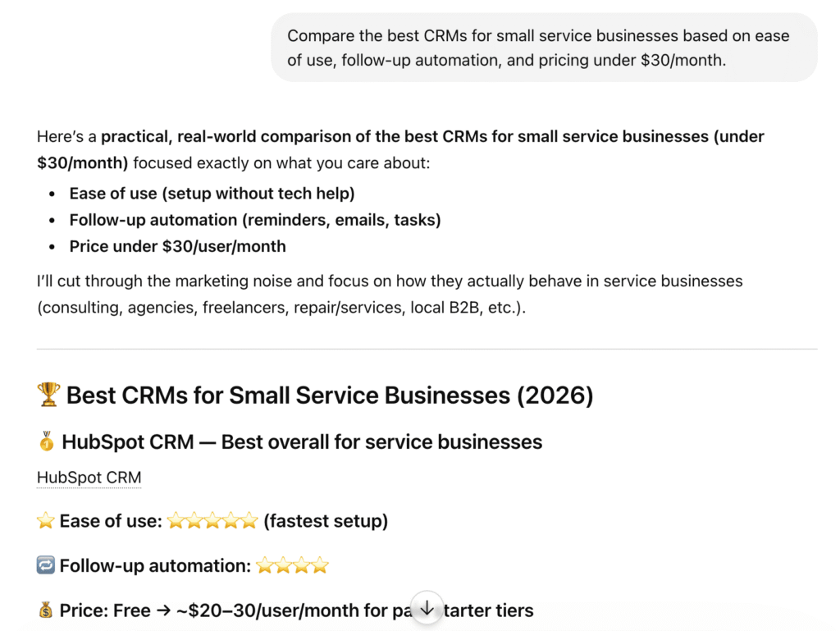The width and height of the screenshot is (840, 631).
Task: Click the trophy emoji in heading
Action: click(48, 395)
